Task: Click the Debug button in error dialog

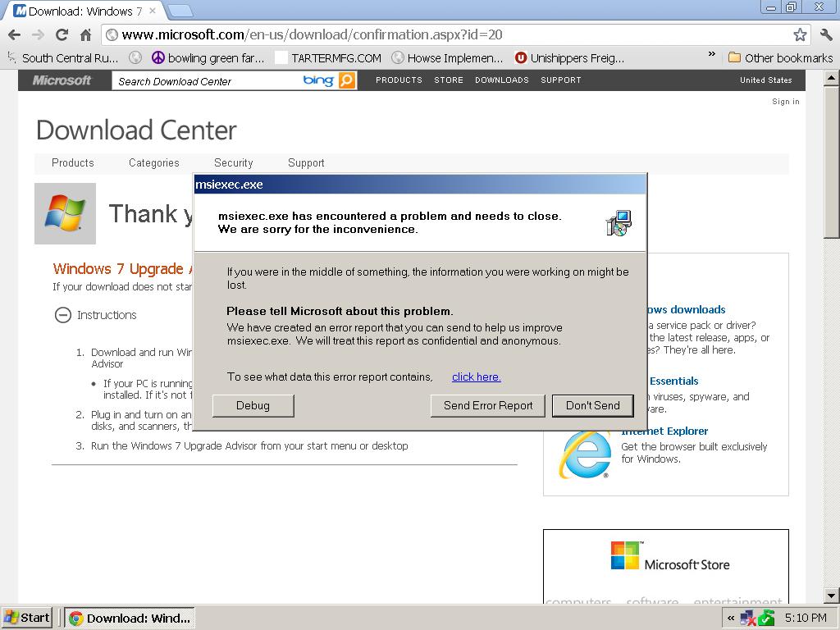Action: tap(253, 405)
